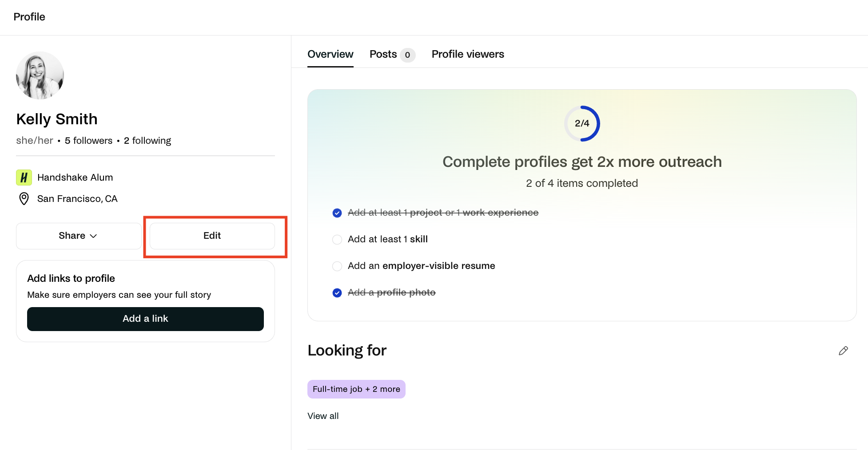This screenshot has width=868, height=450.
Task: Open the 5 followers list
Action: (x=88, y=141)
